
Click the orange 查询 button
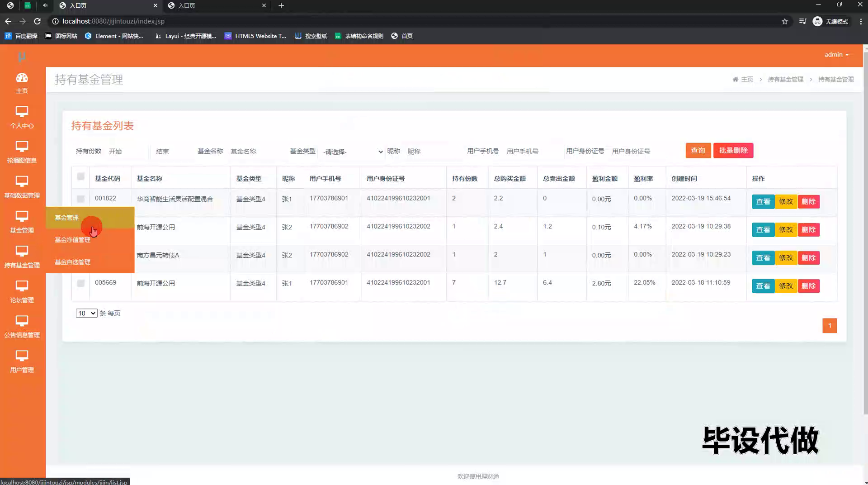[x=698, y=150]
